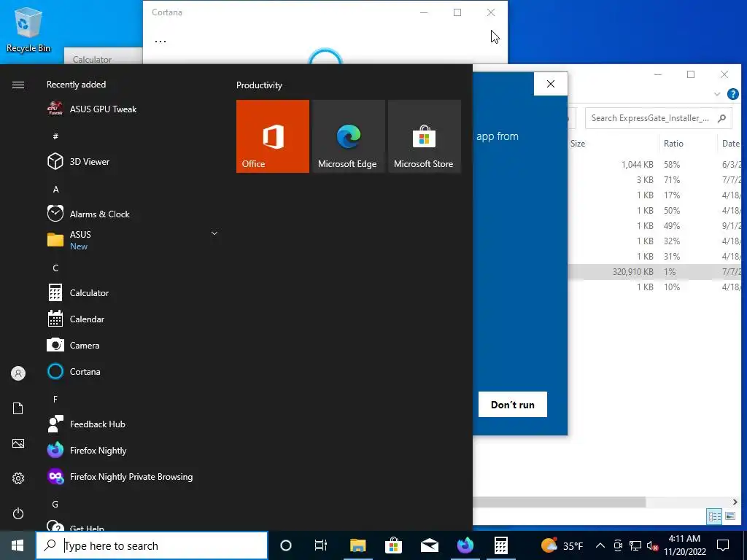Click the Office tile
The width and height of the screenshot is (747, 560).
point(273,136)
